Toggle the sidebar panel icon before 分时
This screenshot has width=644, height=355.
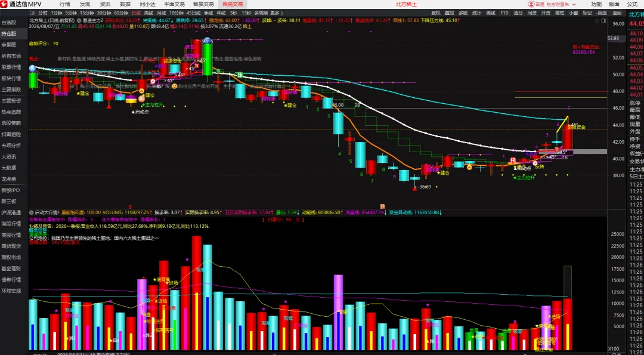33,13
